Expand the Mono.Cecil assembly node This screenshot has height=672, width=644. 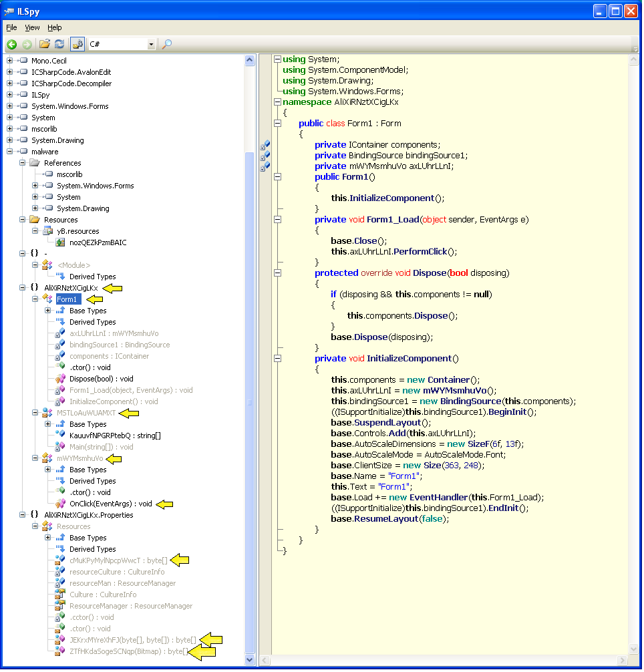click(10, 61)
